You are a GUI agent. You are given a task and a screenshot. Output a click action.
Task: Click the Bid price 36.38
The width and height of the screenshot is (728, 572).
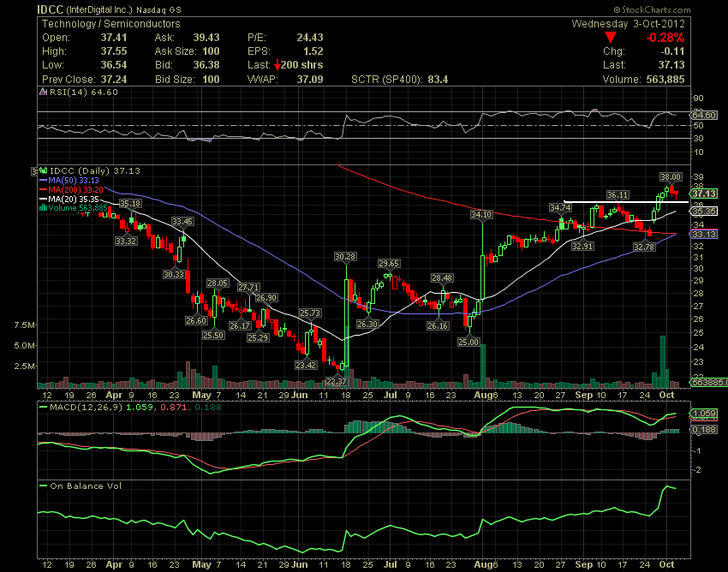[206, 65]
